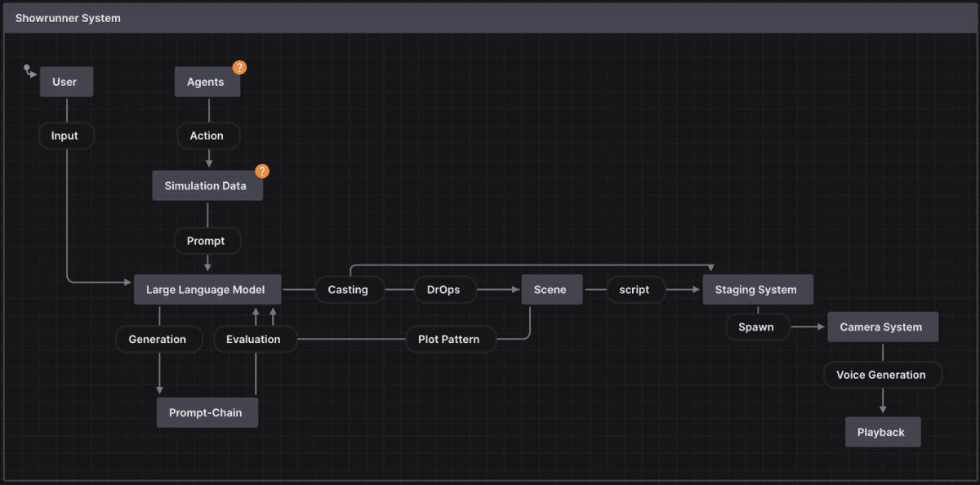Select the Playback node
Screen dimensions: 980x485
click(883, 432)
